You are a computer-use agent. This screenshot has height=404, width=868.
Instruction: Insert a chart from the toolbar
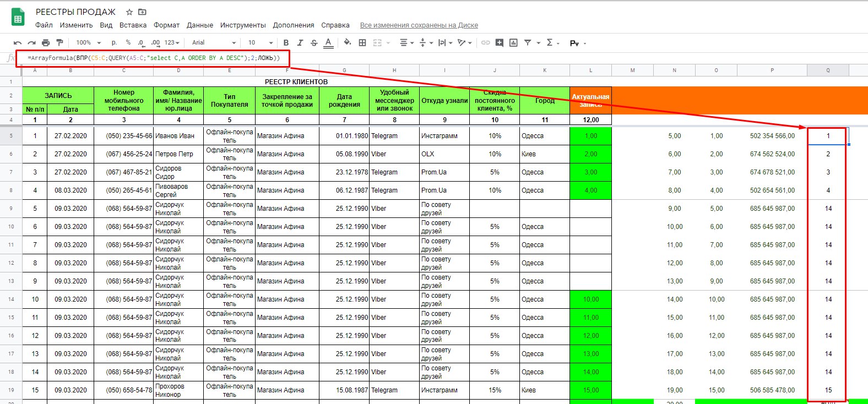[513, 43]
